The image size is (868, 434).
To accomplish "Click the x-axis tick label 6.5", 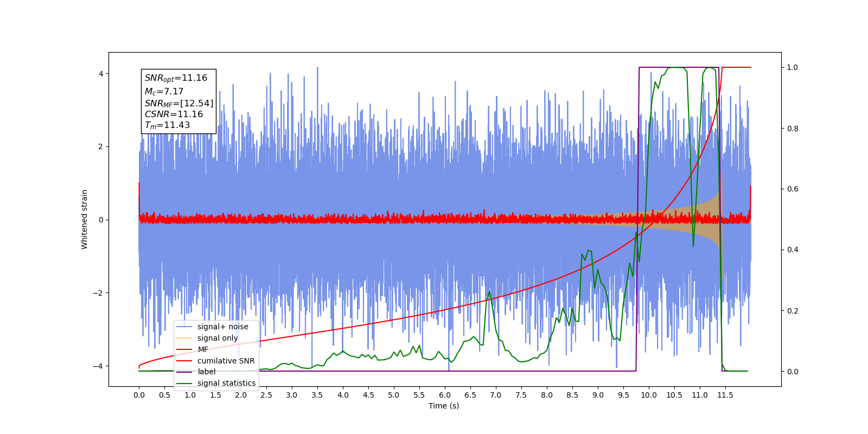I will click(x=470, y=395).
